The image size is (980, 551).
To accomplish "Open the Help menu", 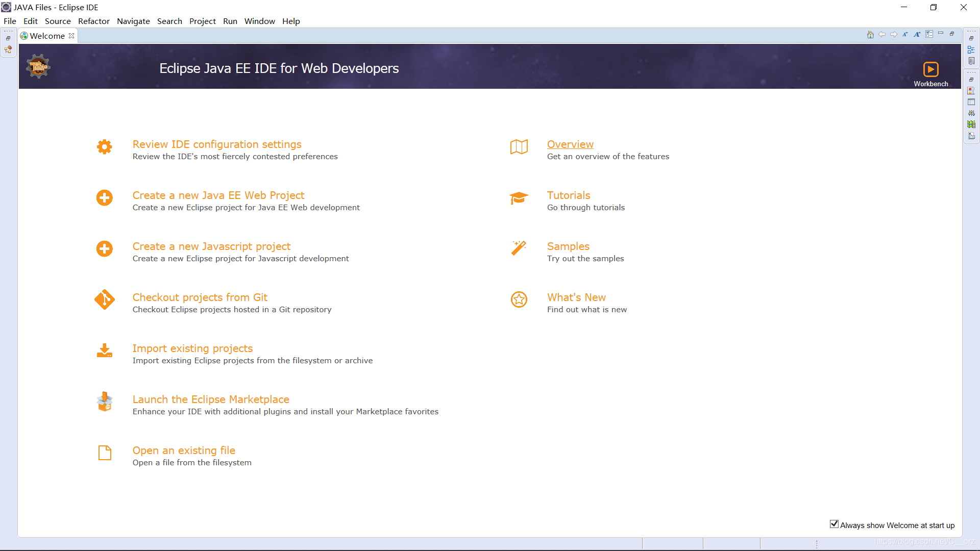I will point(291,21).
